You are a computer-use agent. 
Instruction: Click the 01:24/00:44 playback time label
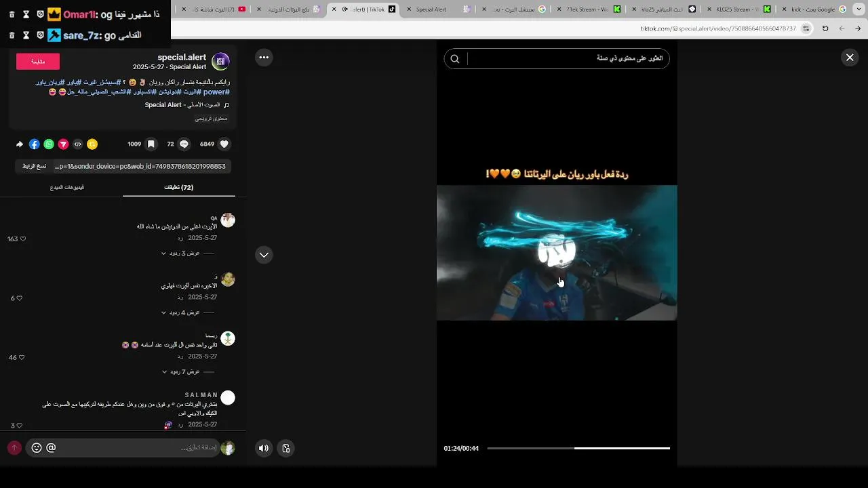point(461,449)
